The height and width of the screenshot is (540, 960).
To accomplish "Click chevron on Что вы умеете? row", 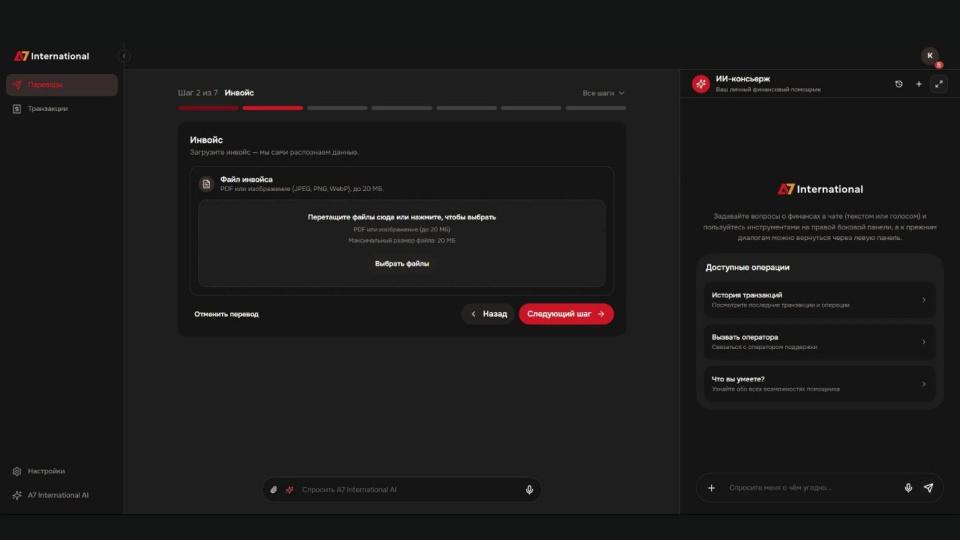I will pos(924,384).
